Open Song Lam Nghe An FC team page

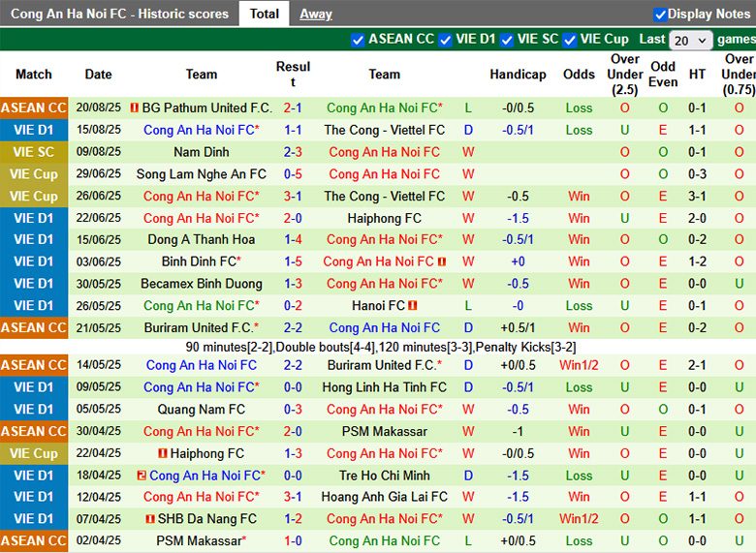pyautogui.click(x=202, y=174)
